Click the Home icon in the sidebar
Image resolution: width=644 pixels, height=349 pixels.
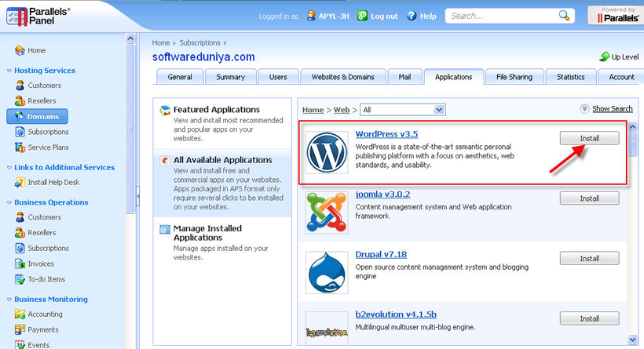20,50
